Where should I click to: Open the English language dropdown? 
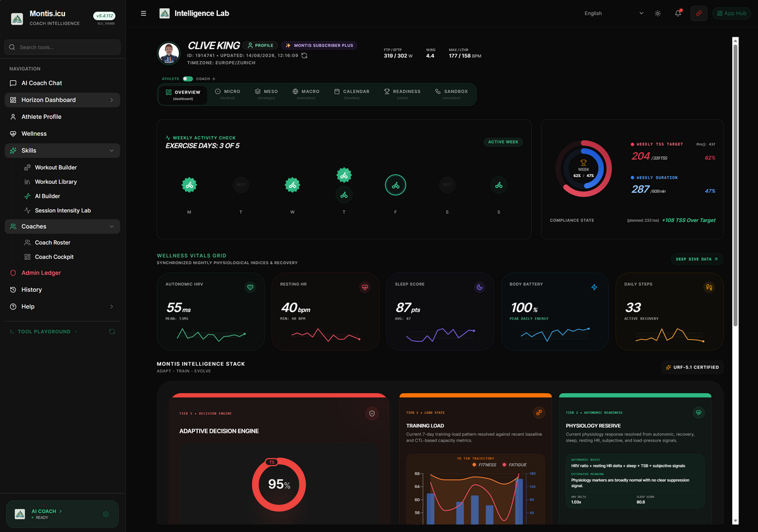tap(613, 13)
